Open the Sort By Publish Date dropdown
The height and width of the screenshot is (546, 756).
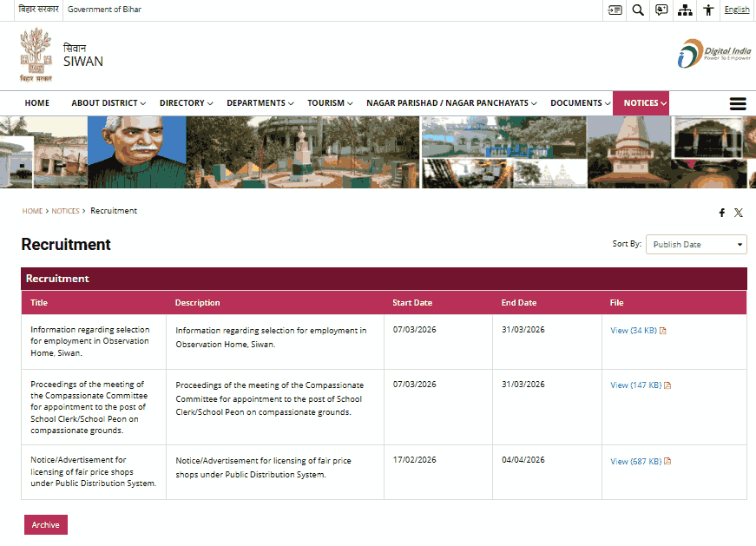pos(696,245)
